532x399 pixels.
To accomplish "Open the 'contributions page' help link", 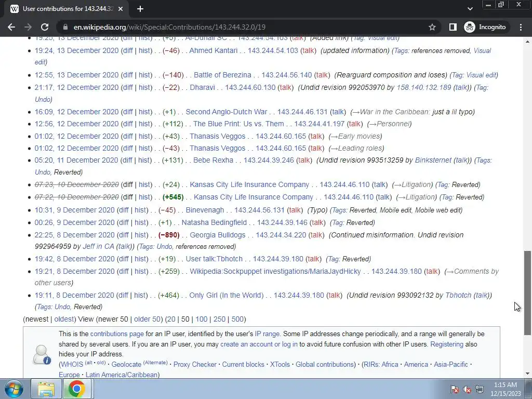I will pyautogui.click(x=117, y=334).
